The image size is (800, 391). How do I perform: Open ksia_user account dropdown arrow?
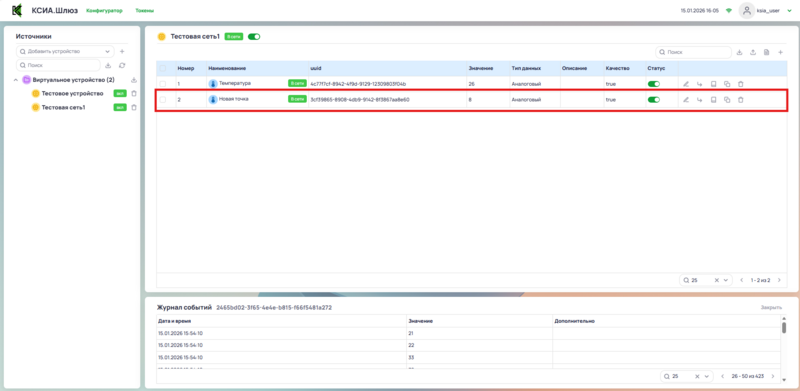pyautogui.click(x=789, y=11)
